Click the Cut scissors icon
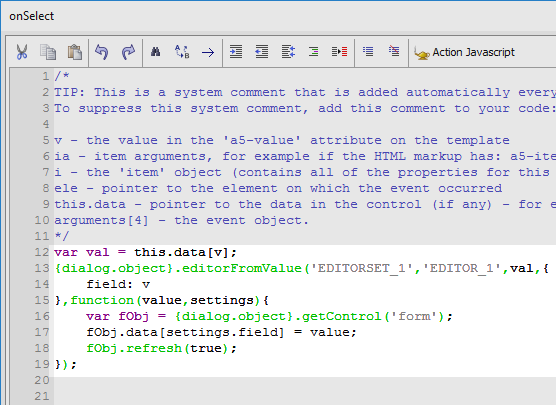This screenshot has height=405, width=556. pos(22,52)
